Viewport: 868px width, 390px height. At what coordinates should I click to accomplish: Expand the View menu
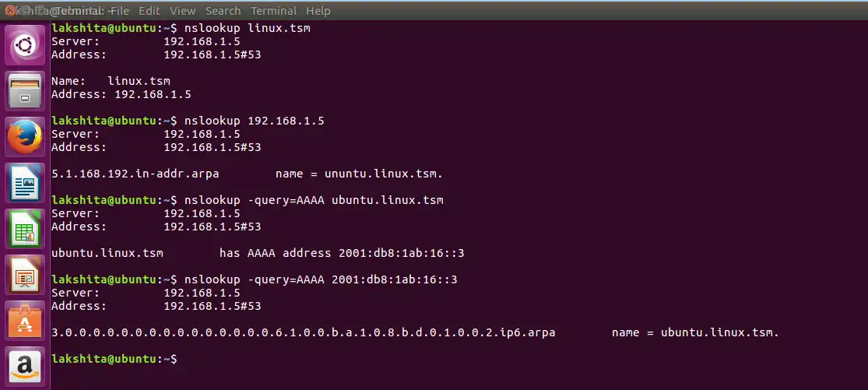tap(183, 11)
